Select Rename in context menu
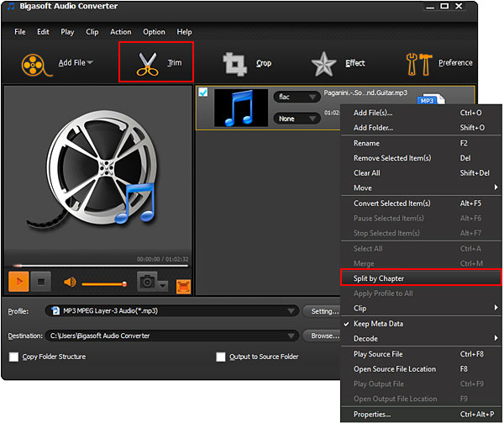 (x=422, y=143)
